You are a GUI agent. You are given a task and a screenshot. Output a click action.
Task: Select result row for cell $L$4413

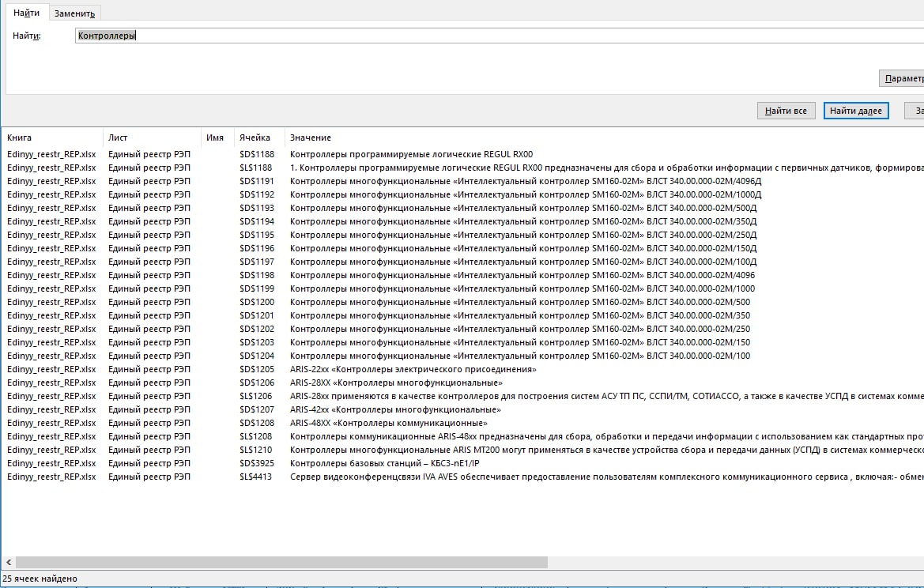coord(462,477)
